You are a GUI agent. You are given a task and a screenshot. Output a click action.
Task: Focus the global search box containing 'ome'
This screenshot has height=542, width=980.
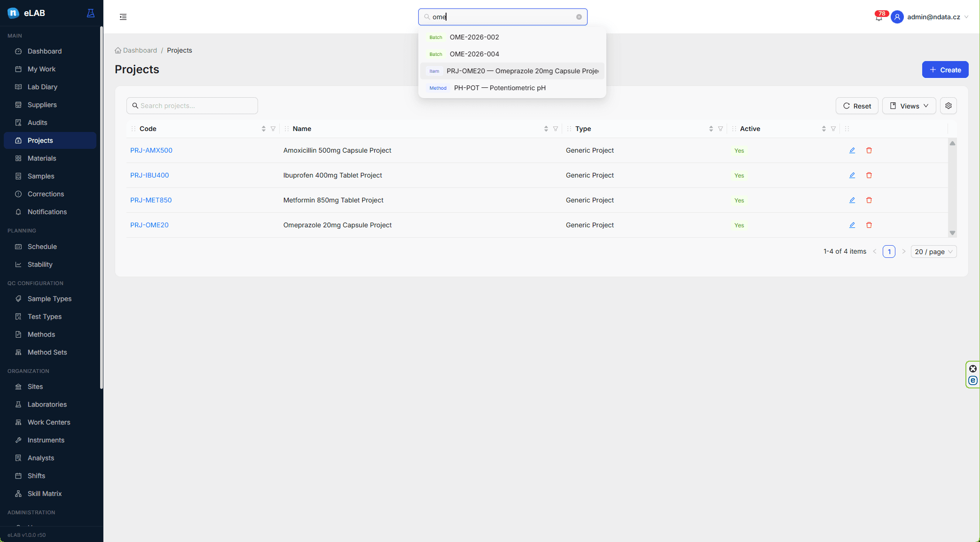click(502, 17)
